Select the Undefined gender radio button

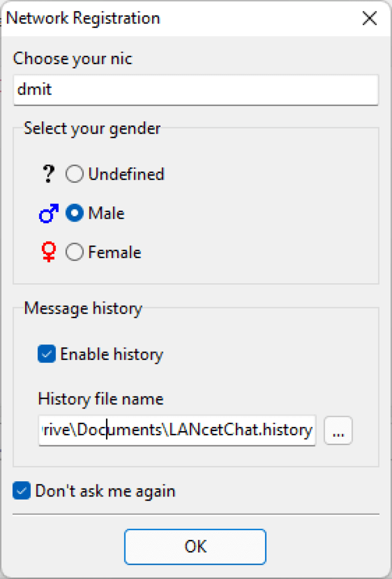click(x=75, y=175)
